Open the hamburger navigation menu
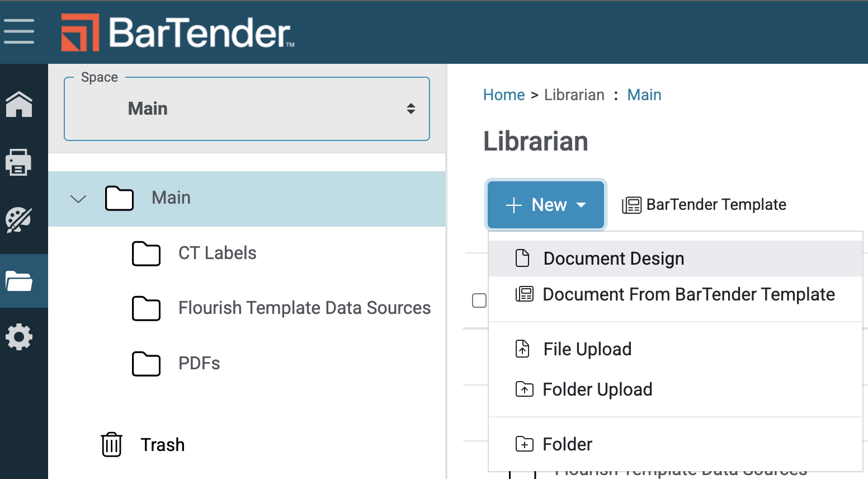This screenshot has height=479, width=868. pos(19,31)
